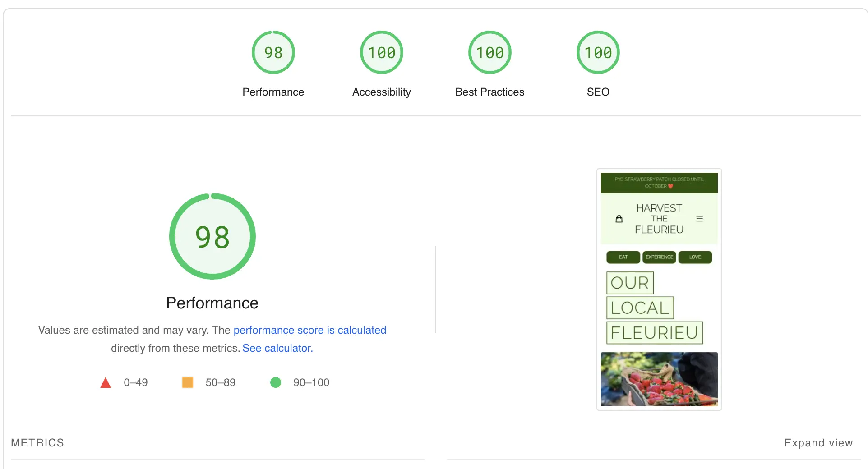The image size is (868, 469).
Task: Click the METRICS section heading
Action: 37,443
